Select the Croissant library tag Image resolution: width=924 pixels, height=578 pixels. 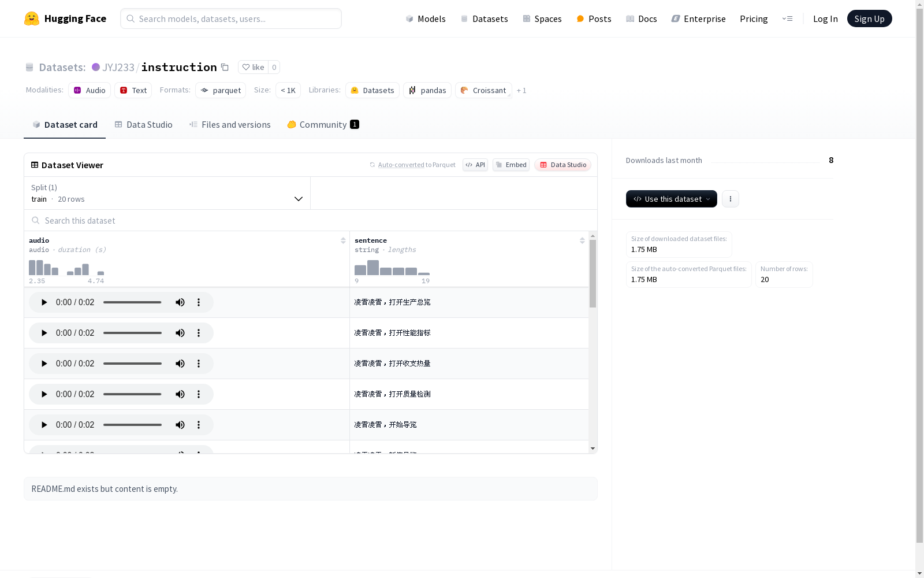coord(483,90)
